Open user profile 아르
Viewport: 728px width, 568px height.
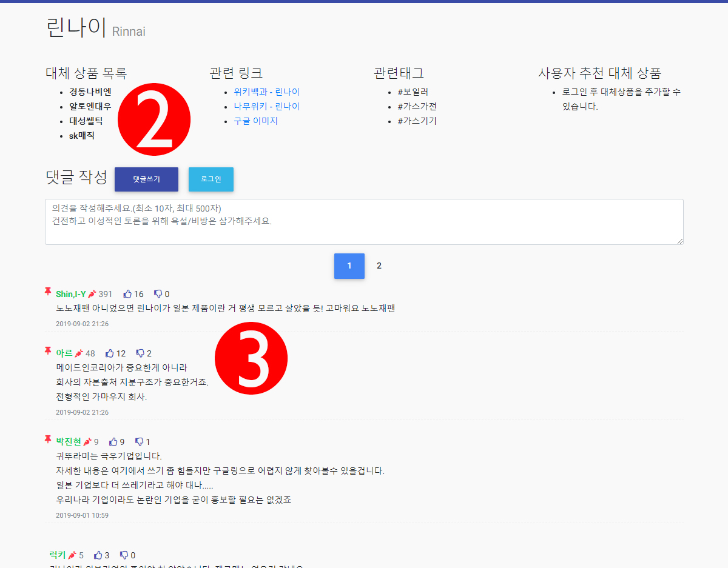tap(64, 353)
